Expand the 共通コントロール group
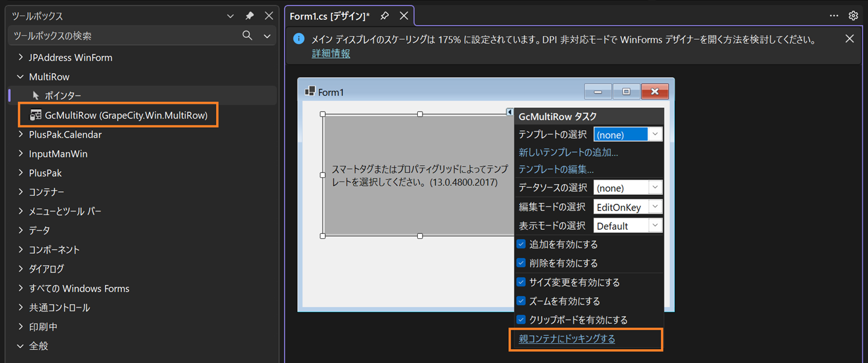 tap(21, 308)
